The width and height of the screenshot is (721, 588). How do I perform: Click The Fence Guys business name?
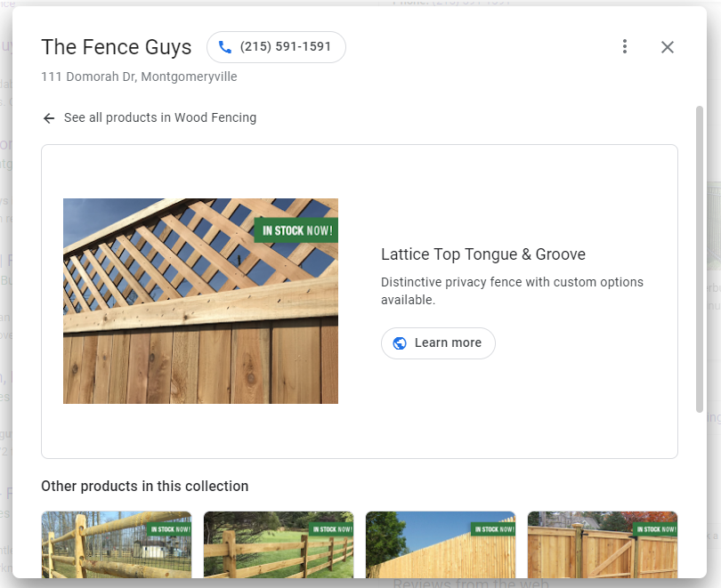[x=117, y=47]
